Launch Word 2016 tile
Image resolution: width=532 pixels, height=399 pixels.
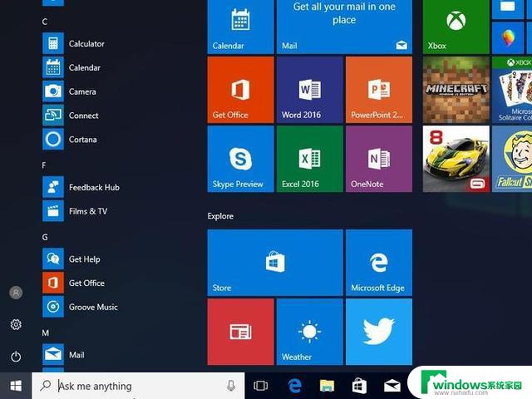pyautogui.click(x=310, y=90)
